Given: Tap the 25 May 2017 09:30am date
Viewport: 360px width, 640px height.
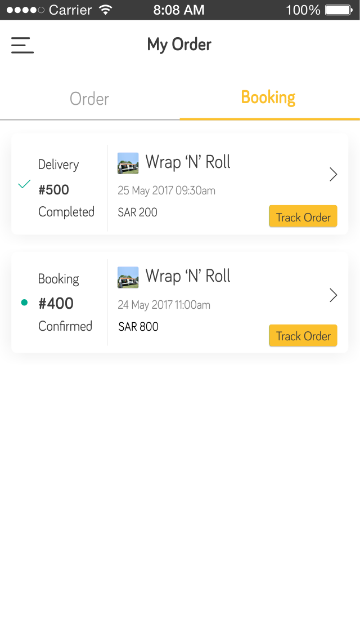Looking at the screenshot, I should coord(167,191).
